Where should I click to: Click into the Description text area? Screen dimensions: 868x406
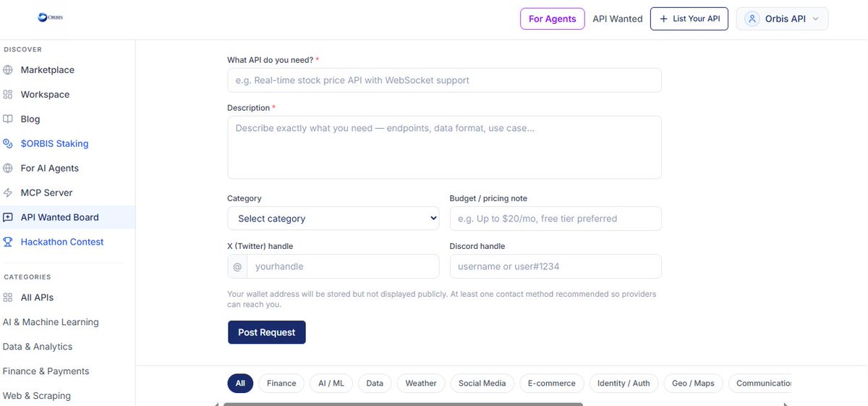pyautogui.click(x=444, y=148)
